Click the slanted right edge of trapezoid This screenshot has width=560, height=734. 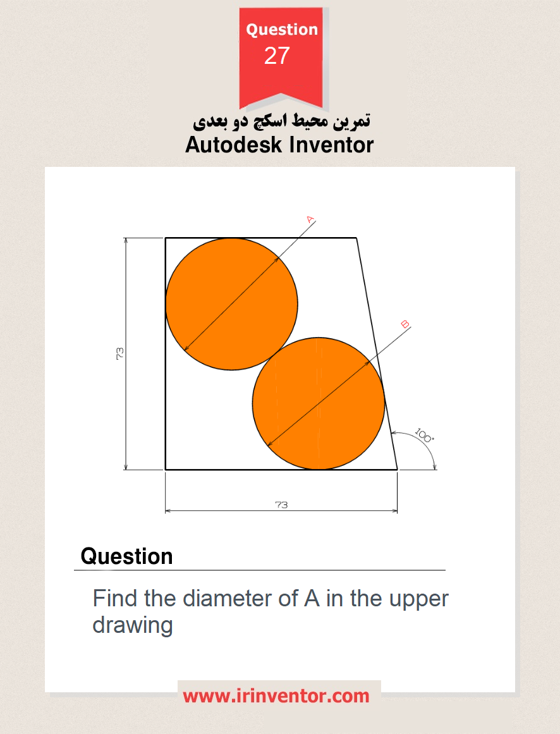[x=377, y=353]
